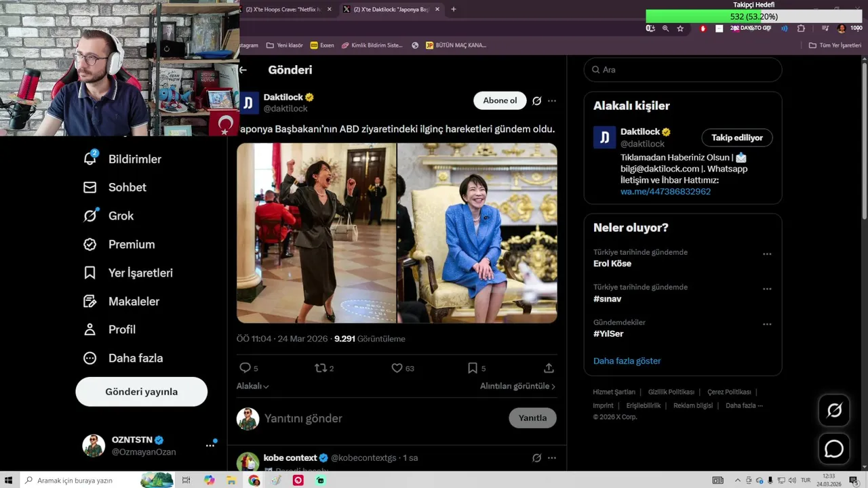The width and height of the screenshot is (868, 488).
Task: Open right photo of woman in blue suit
Action: pyautogui.click(x=477, y=232)
